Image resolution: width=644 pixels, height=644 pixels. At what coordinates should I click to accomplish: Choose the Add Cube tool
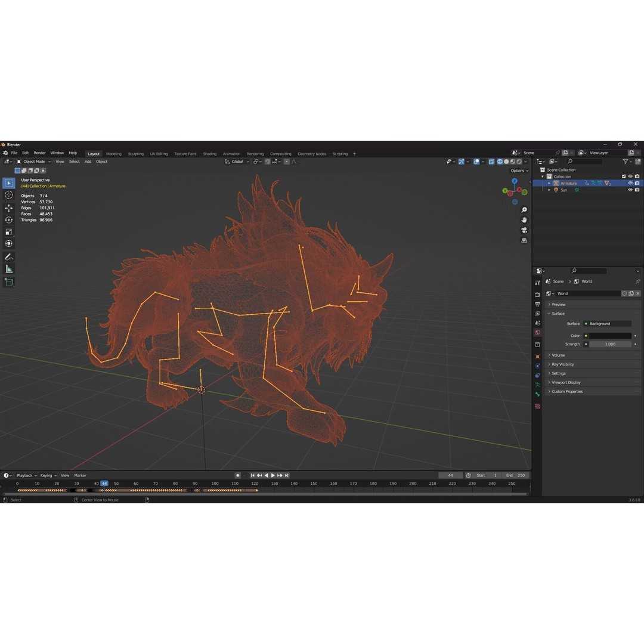coord(8,282)
